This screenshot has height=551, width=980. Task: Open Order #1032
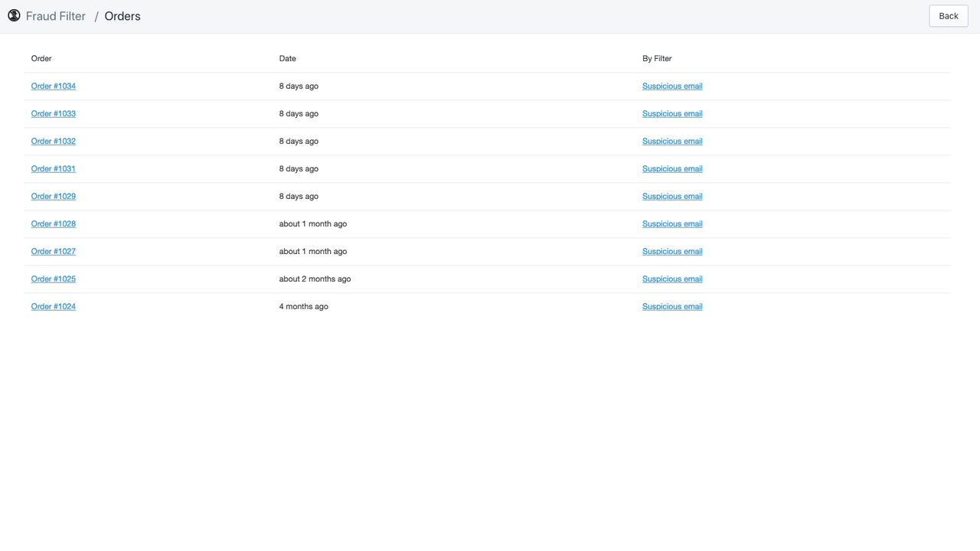tap(53, 141)
